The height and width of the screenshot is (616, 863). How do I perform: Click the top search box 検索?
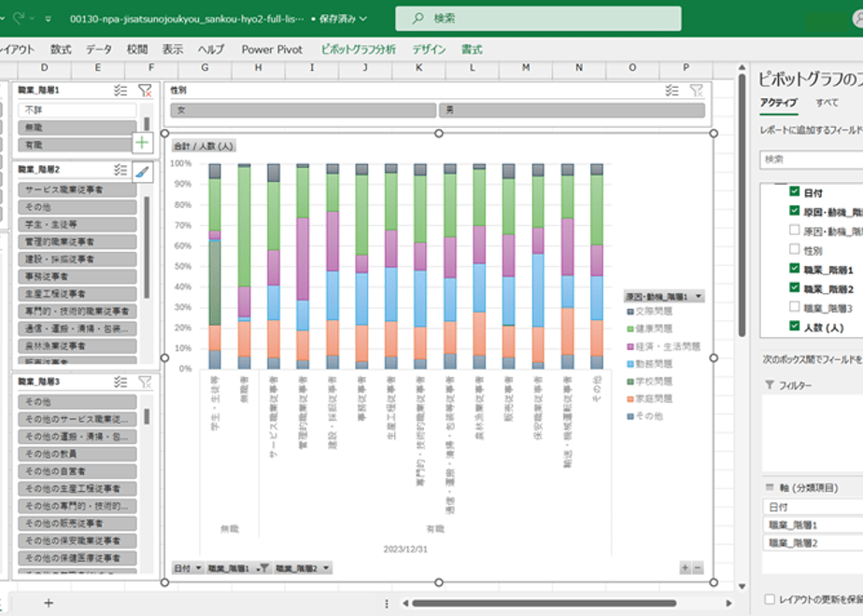coord(538,18)
